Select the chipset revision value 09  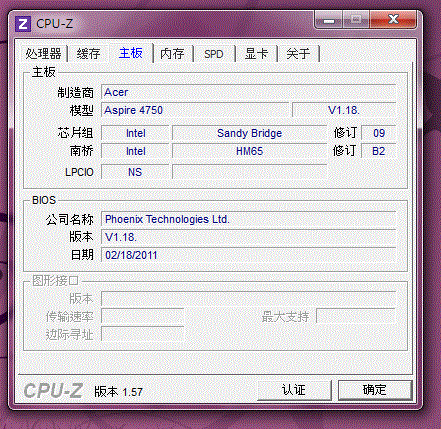click(x=379, y=133)
